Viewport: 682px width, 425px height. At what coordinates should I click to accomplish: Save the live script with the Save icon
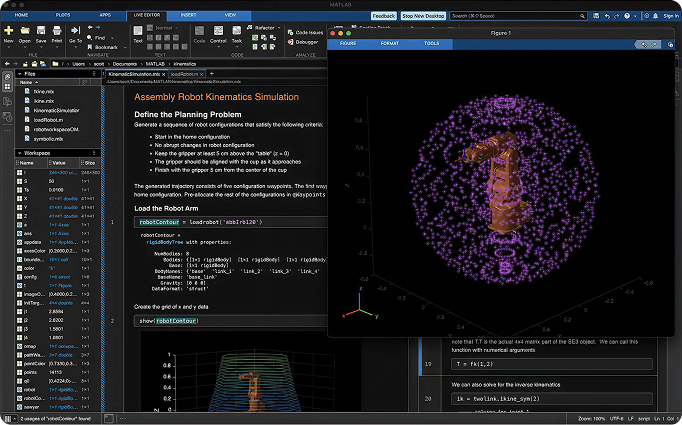(x=41, y=31)
